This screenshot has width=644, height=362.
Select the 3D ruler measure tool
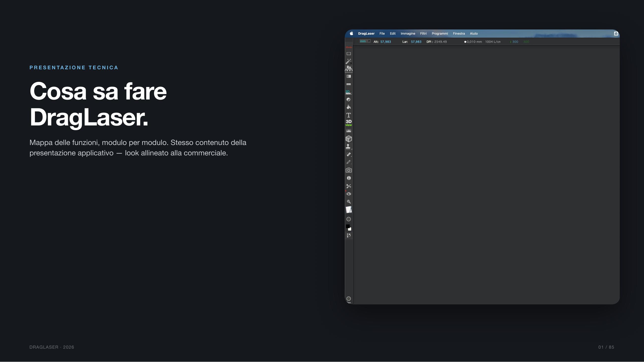349,93
